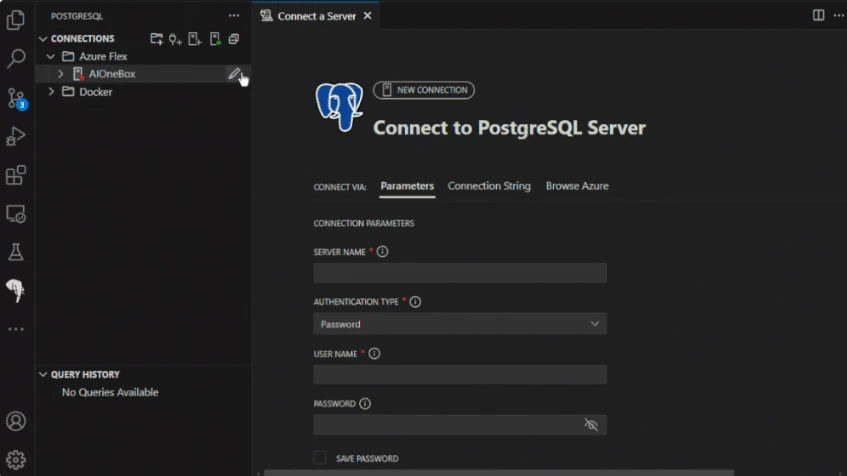Click the 'No Queries Available' text

click(110, 392)
